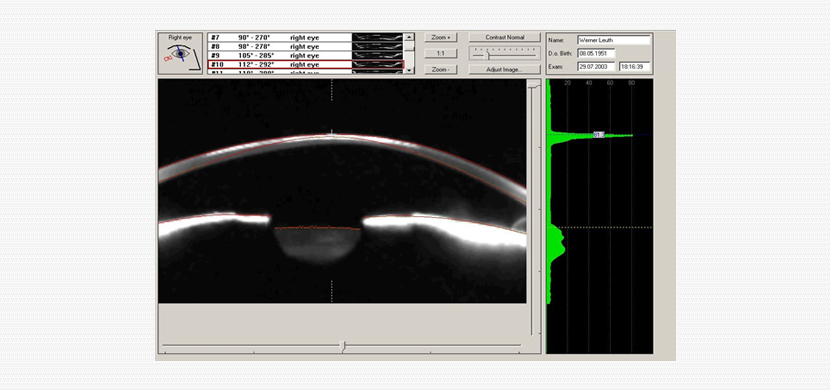Screen dimensions: 830x390
Task: Click the image list scroll down arrow
Action: (409, 70)
